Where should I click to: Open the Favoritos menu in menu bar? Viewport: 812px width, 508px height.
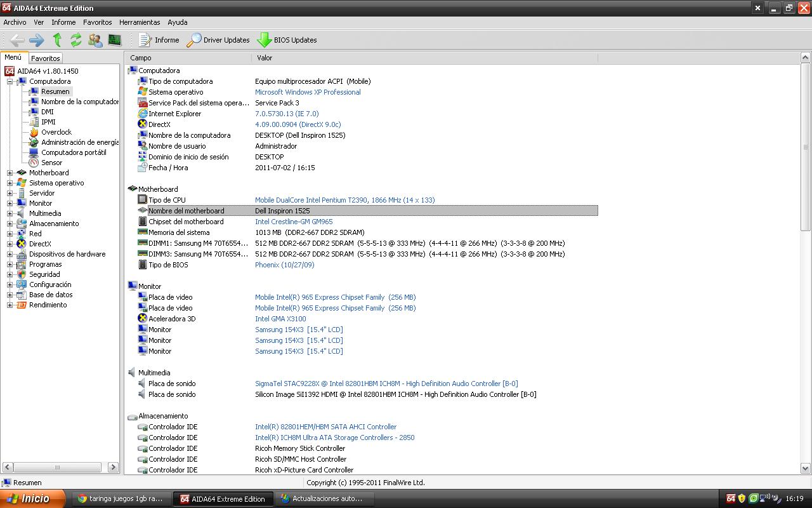pos(98,22)
